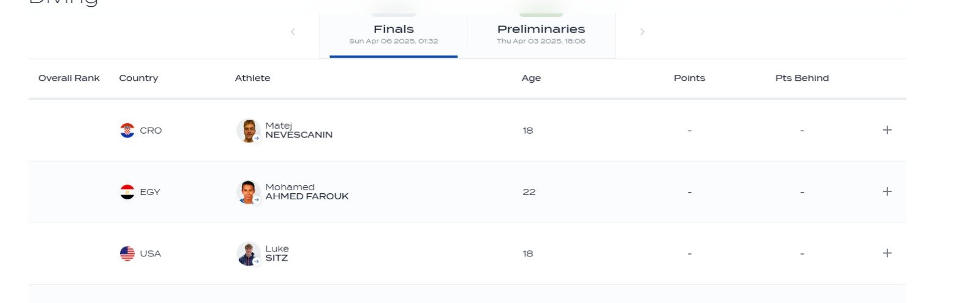Open Mohamed AHMED FAROUK athlete link
Viewport: 980px width, 303px height.
[x=307, y=191]
